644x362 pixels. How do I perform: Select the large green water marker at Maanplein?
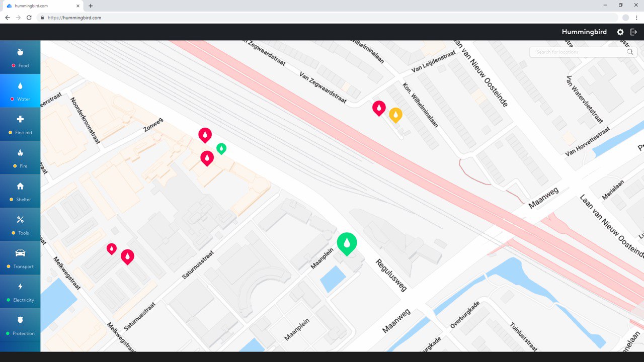(x=347, y=242)
